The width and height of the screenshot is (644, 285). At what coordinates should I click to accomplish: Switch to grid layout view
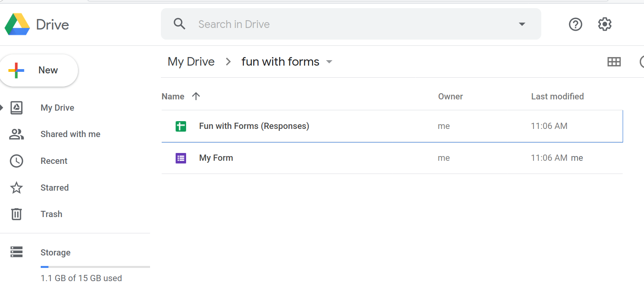(x=614, y=62)
